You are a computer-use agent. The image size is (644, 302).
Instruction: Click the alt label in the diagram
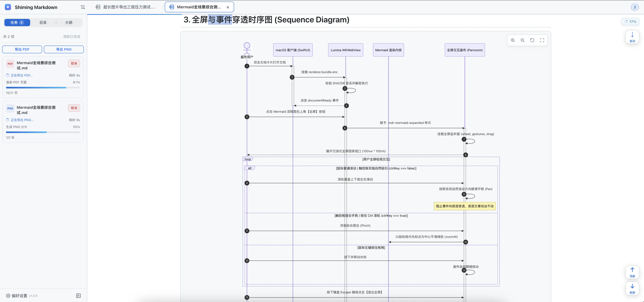[250, 168]
